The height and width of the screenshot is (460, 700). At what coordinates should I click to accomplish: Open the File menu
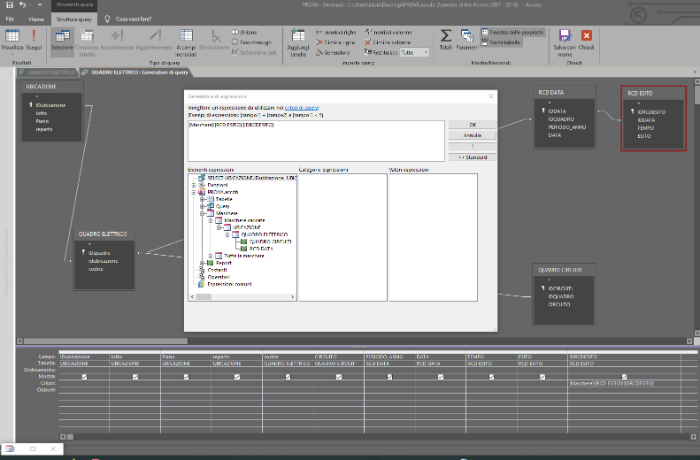(10, 19)
